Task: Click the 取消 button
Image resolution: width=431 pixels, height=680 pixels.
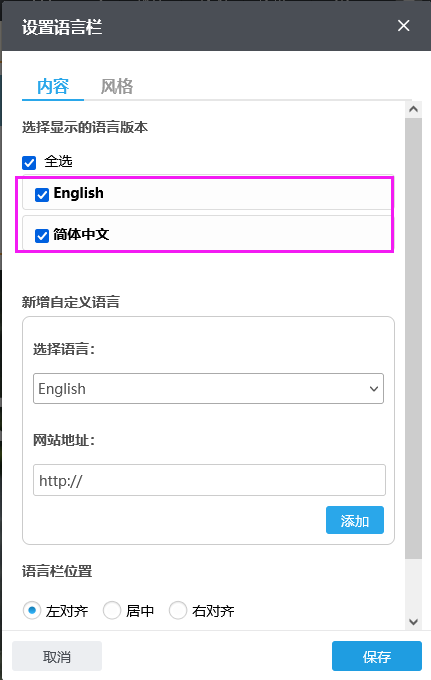Action: (57, 657)
